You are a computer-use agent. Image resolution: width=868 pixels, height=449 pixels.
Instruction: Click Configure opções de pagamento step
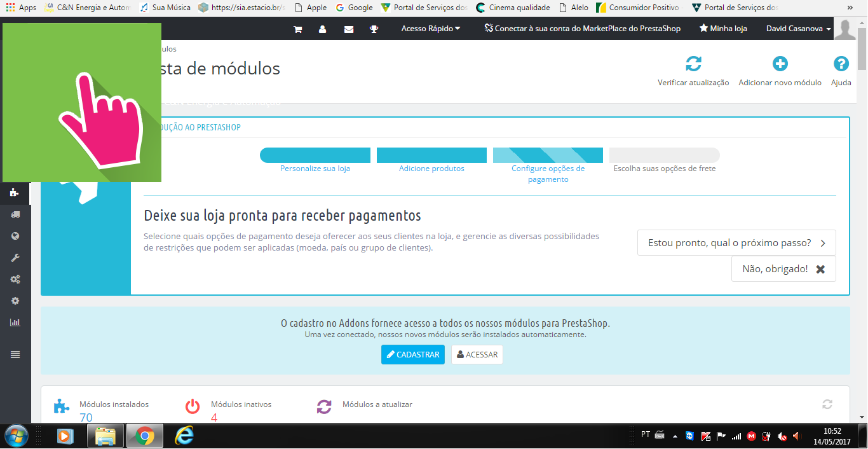pos(548,174)
